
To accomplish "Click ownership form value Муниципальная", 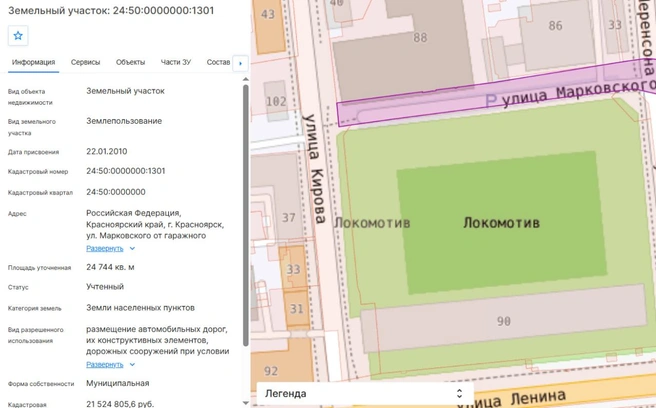I will coord(118,383).
